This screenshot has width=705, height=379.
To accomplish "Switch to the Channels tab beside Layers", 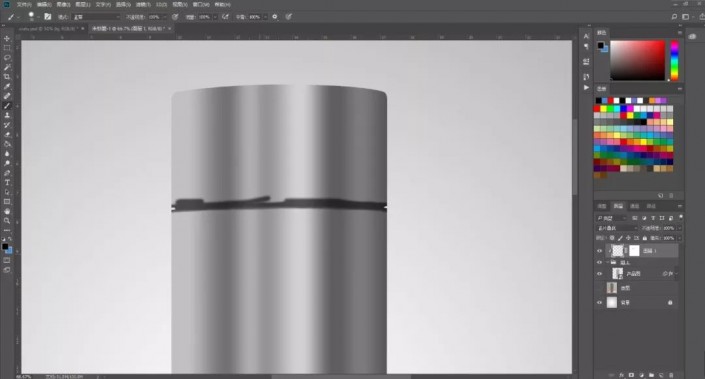I will [x=634, y=206].
